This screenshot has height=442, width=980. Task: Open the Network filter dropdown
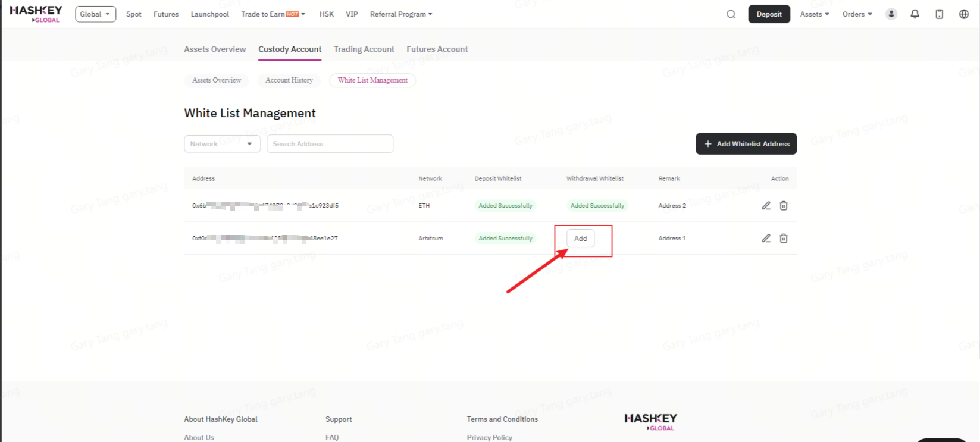click(222, 144)
